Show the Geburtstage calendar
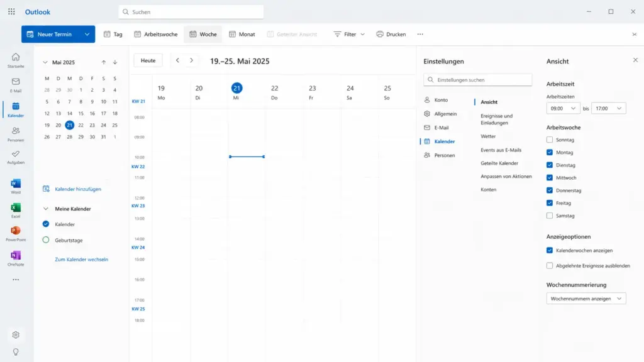The image size is (644, 362). coord(46,240)
